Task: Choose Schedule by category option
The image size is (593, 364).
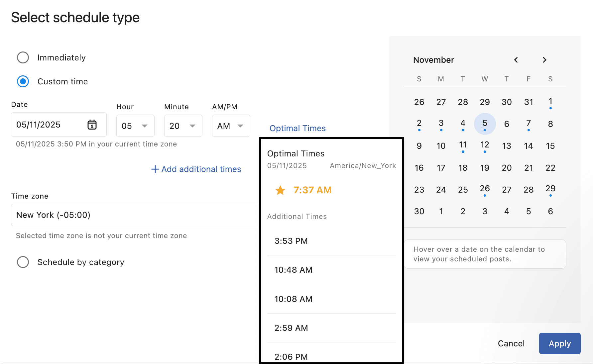Action: tap(23, 262)
